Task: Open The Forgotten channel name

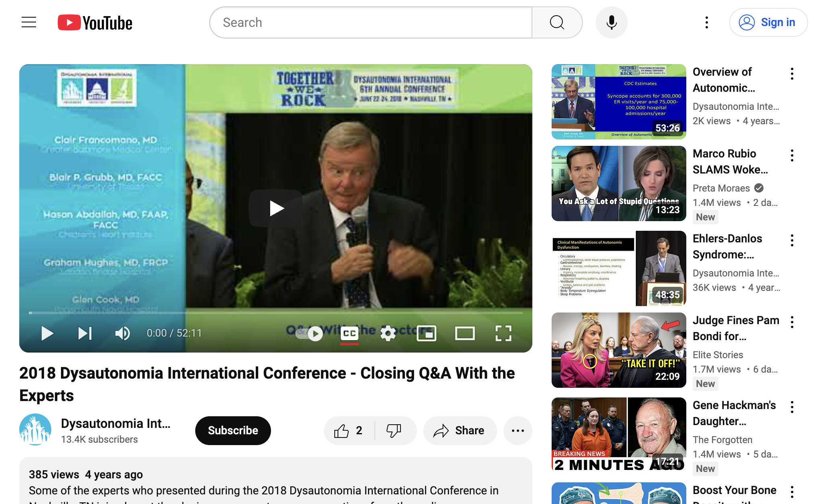Action: (722, 440)
